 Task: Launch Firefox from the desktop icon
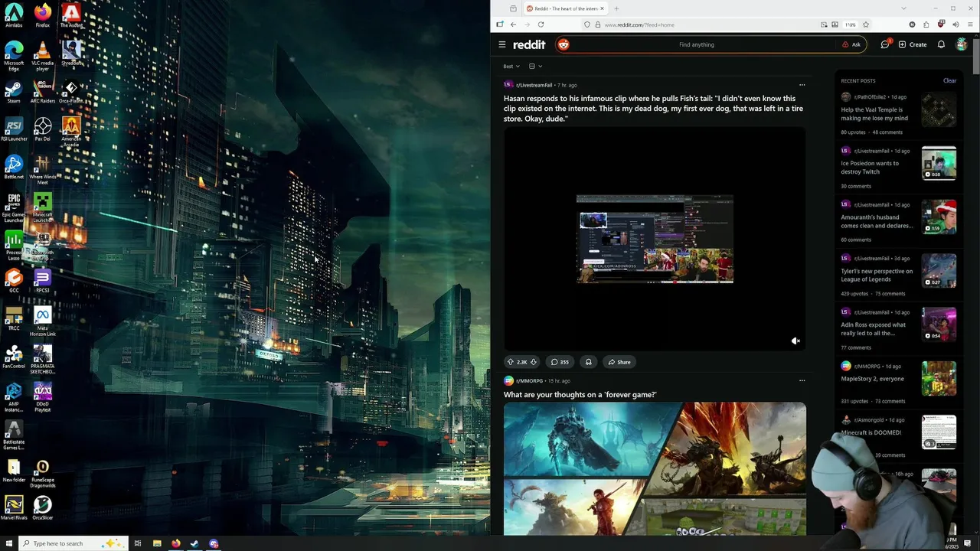tap(43, 15)
